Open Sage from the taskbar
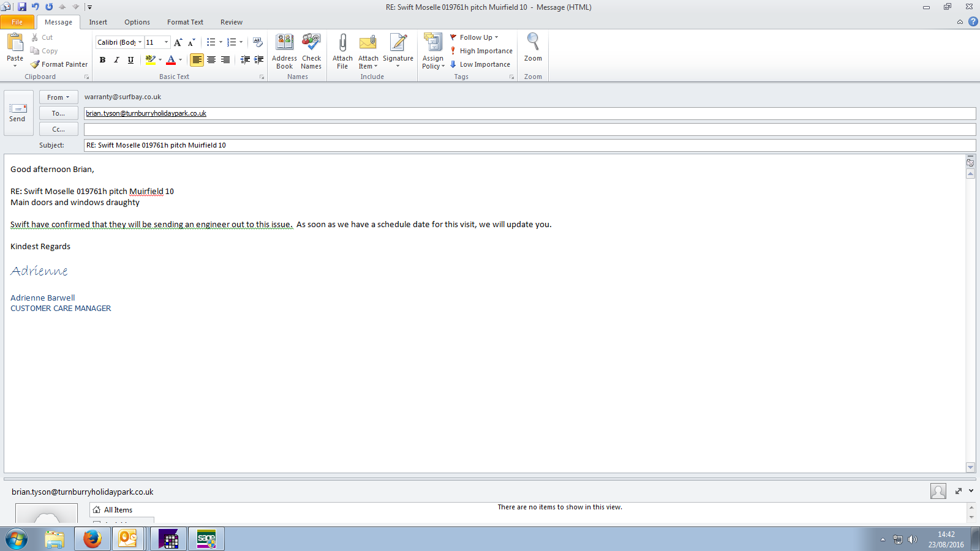 click(x=206, y=539)
